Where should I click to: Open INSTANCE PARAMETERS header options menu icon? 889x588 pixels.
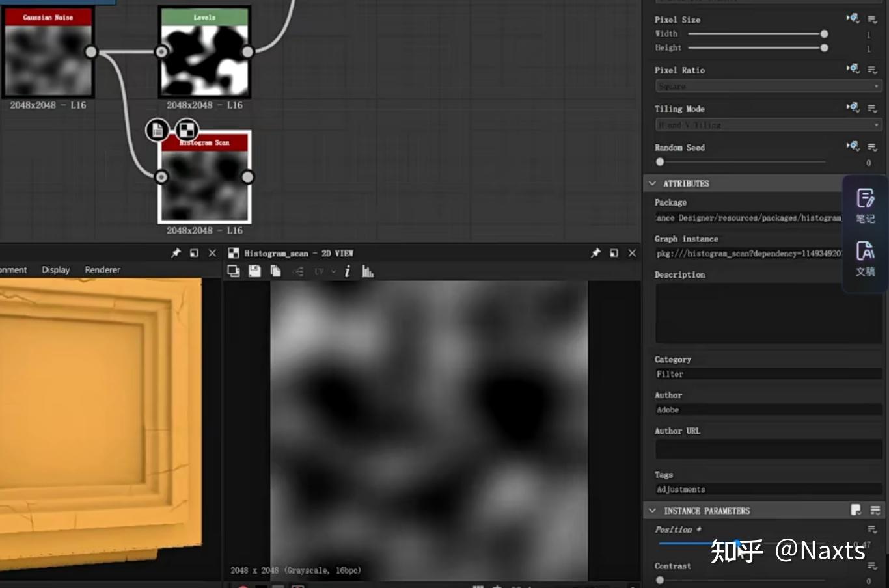pos(875,510)
